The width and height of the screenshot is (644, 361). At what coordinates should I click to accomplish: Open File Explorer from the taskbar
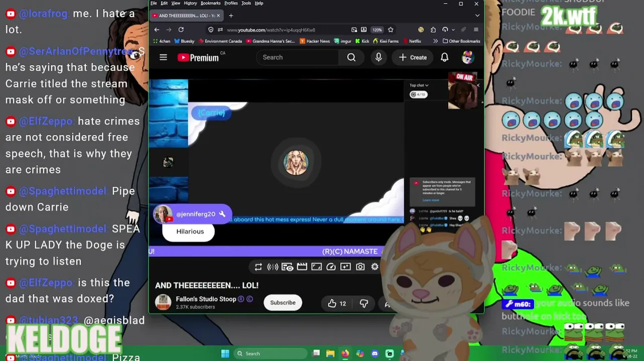pyautogui.click(x=330, y=353)
